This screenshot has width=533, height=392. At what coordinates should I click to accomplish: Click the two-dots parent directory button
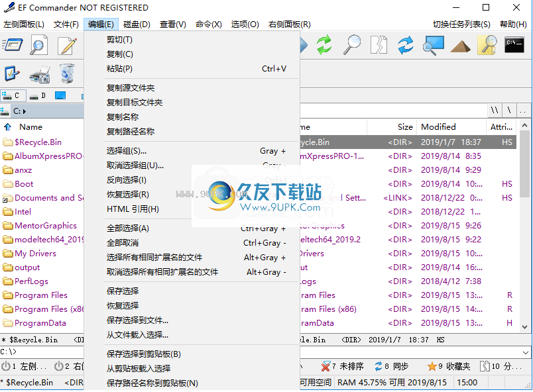[523, 111]
